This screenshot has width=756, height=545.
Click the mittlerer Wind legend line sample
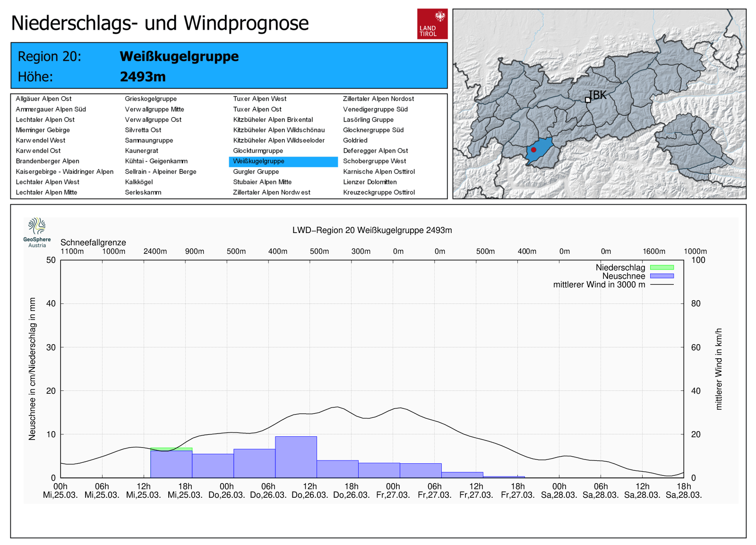661,285
